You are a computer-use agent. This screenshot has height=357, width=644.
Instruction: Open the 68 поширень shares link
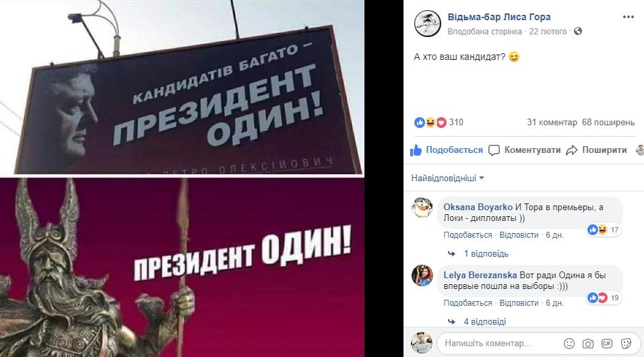click(x=608, y=123)
